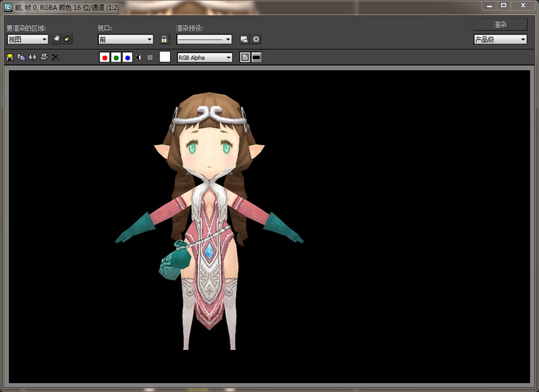Toggle the alpha channel display
The image size is (539, 392).
point(139,57)
